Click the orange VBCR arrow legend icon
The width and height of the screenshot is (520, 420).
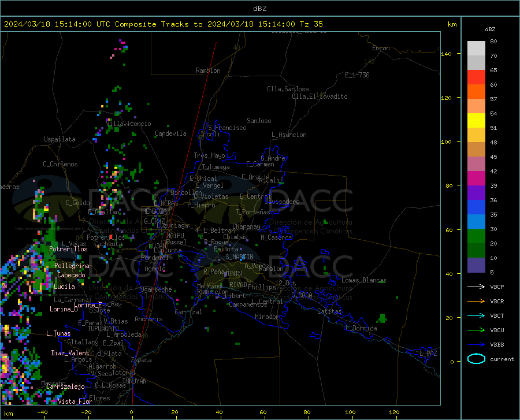476,302
